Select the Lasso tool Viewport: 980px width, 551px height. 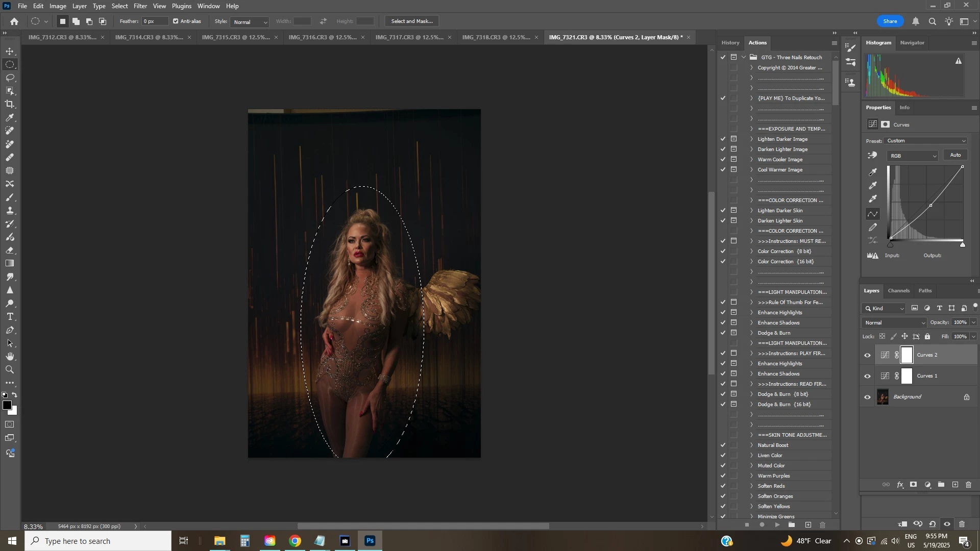click(10, 78)
